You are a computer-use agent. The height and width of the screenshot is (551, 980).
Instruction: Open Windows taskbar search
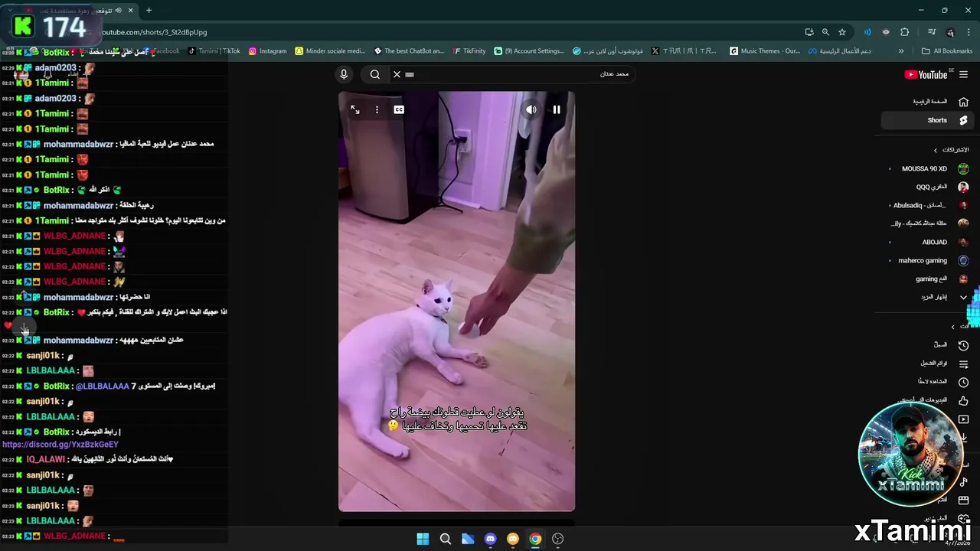point(445,539)
